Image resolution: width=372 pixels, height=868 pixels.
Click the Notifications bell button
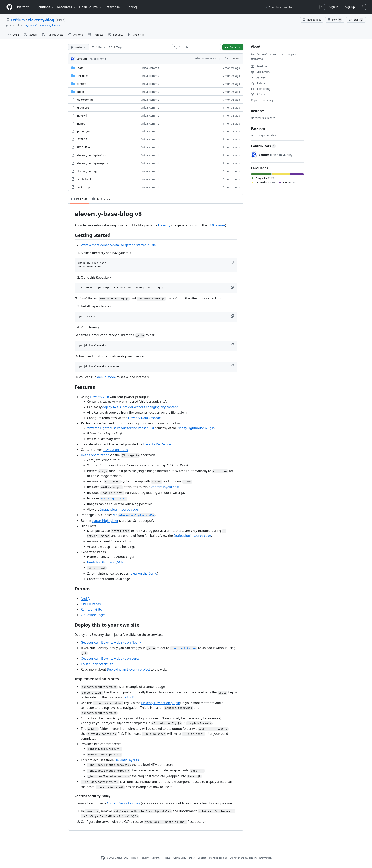311,20
